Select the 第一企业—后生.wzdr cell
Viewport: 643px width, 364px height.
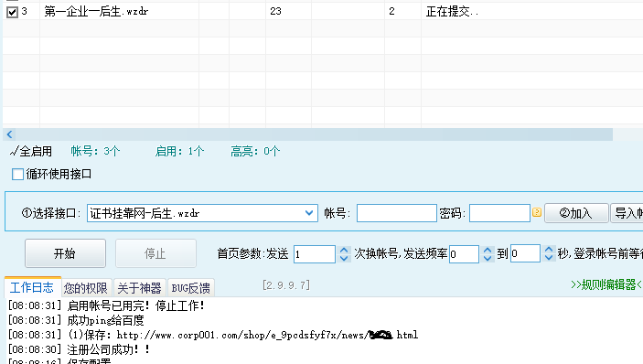[x=119, y=12]
